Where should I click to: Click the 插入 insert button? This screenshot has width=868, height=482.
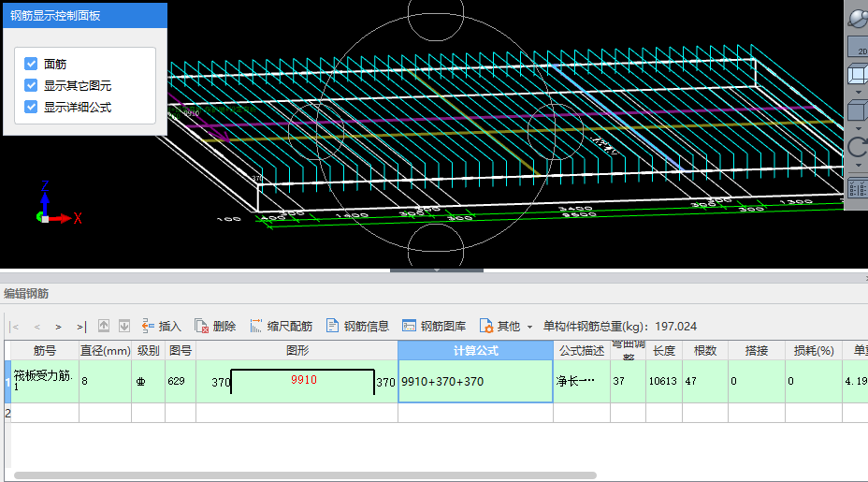162,327
